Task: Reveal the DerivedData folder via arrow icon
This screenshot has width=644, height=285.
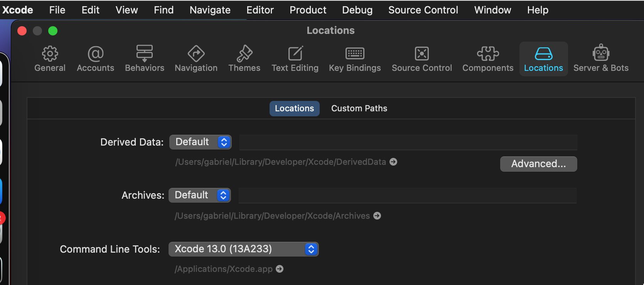Action: pos(393,162)
